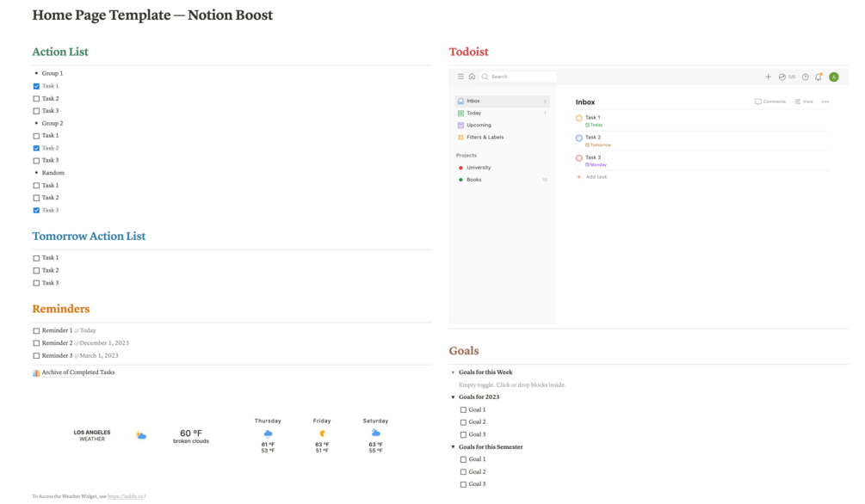Open Todoist notifications via the bell icon
The height and width of the screenshot is (504, 865).
[818, 77]
